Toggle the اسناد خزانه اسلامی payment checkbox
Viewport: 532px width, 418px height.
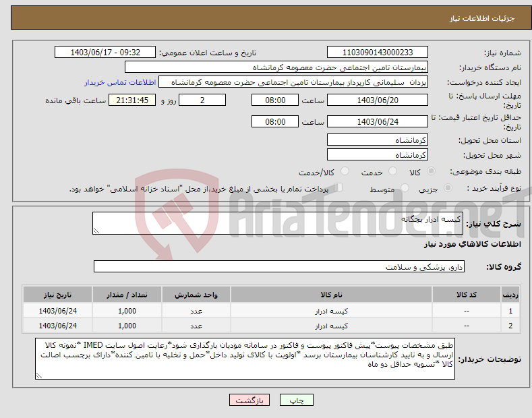pos(338,187)
